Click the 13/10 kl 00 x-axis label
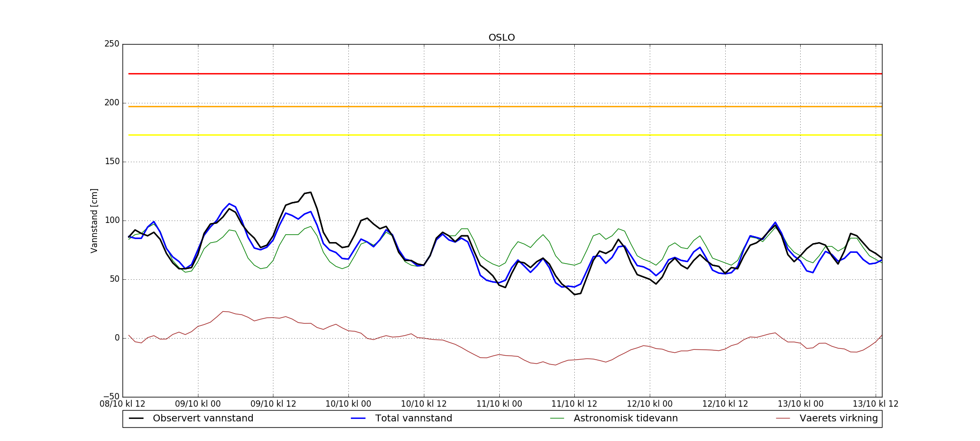This screenshot has width=980, height=441. (x=801, y=404)
